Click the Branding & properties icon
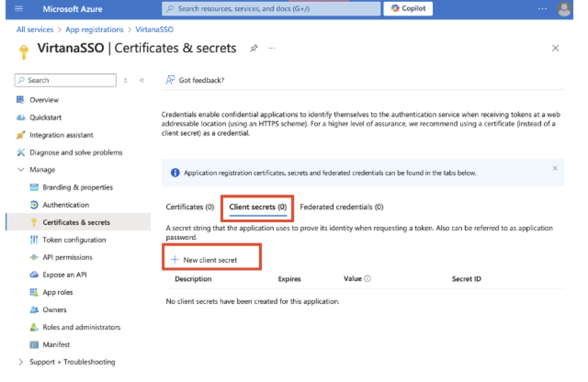 pyautogui.click(x=34, y=187)
